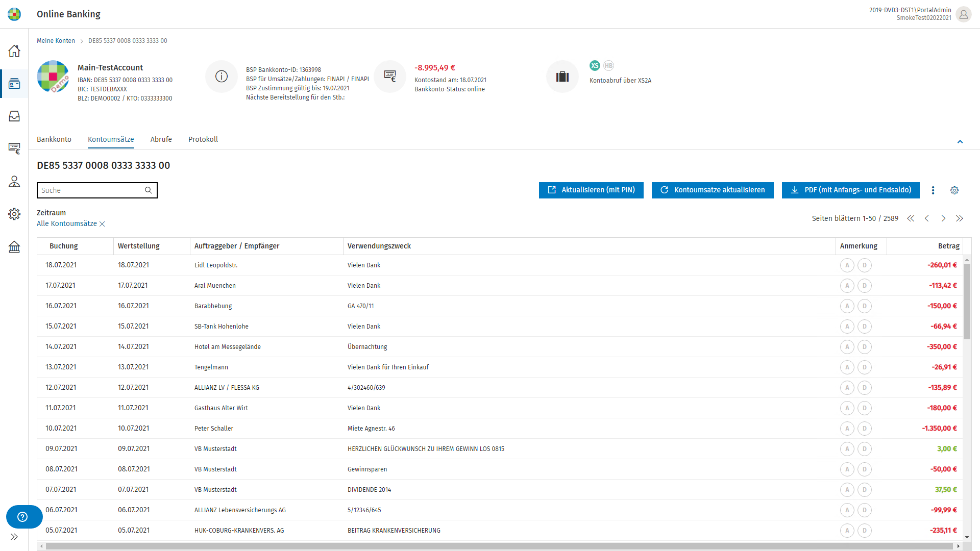Open the Home icon in the sidebar
The height and width of the screenshot is (551, 980).
click(14, 51)
